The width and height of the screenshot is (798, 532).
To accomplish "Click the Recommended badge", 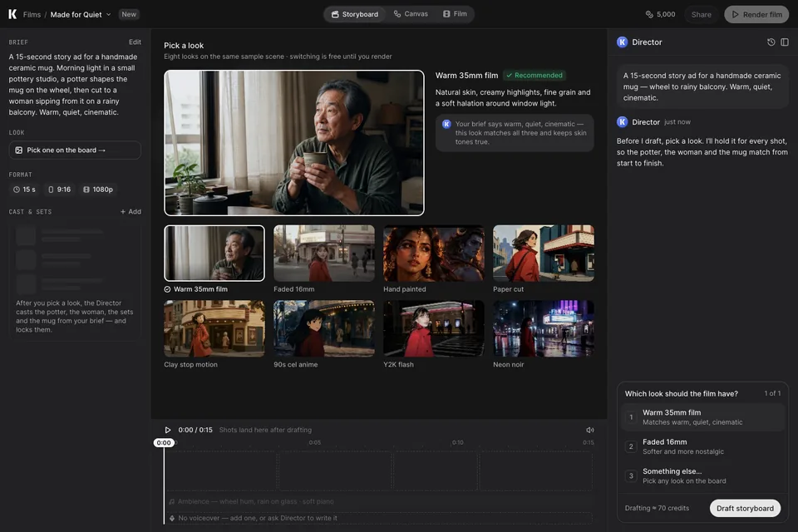I will (x=534, y=76).
